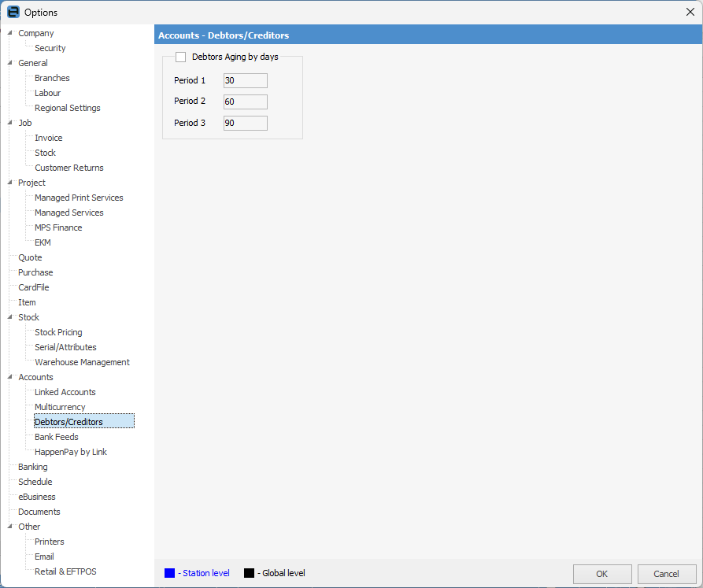Click the black Global level swatch

249,573
